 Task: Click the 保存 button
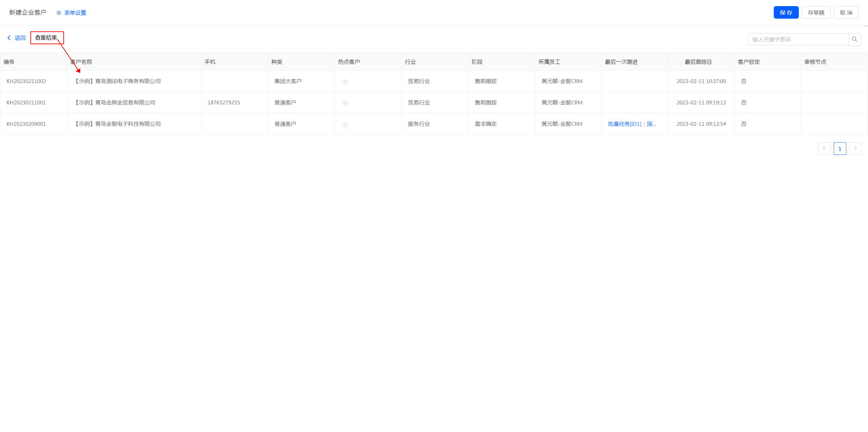(786, 13)
